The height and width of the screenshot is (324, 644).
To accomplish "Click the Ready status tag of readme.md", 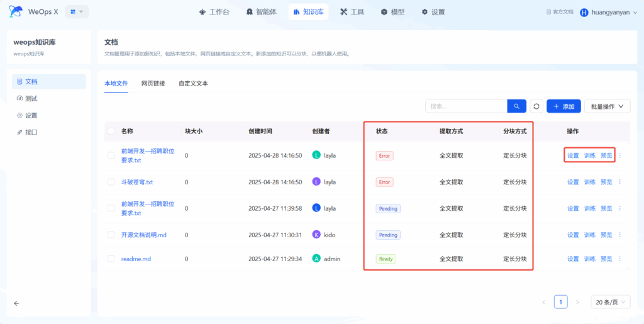I will click(386, 259).
